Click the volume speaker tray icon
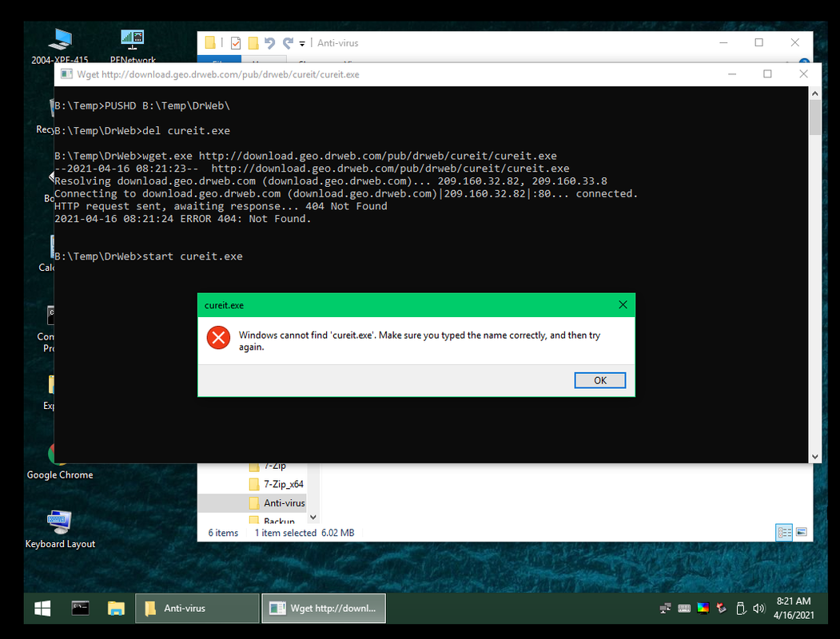 [758, 608]
